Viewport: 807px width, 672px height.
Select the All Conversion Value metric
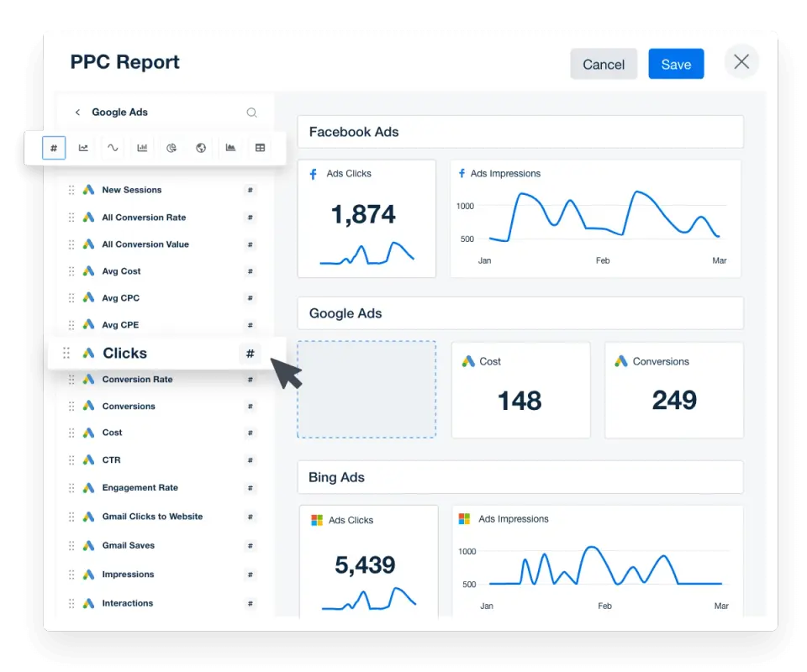pos(145,244)
